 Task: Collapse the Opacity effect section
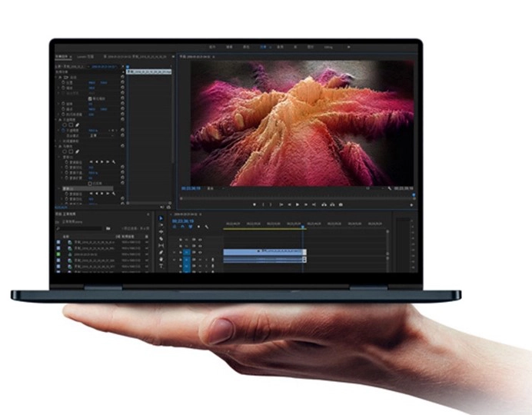[56, 120]
